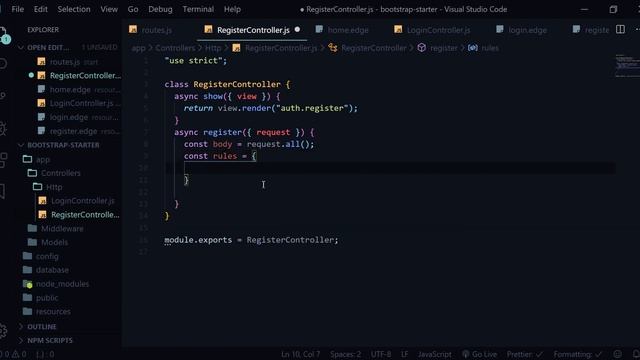Open the Search activity bar icon
This screenshot has height=360, width=640.
coord(3,63)
